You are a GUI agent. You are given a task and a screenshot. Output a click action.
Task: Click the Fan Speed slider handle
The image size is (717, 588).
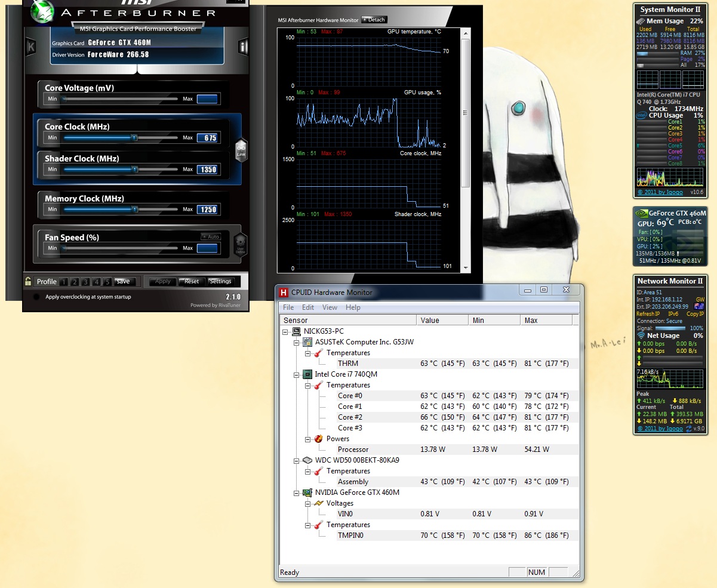(x=63, y=248)
